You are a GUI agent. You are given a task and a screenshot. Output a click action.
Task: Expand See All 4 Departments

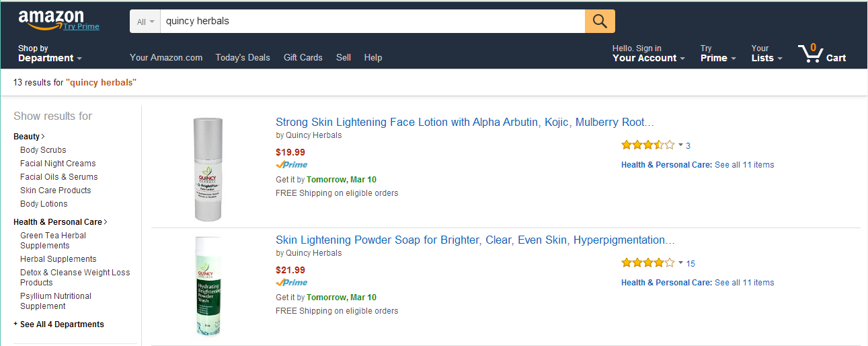point(62,324)
